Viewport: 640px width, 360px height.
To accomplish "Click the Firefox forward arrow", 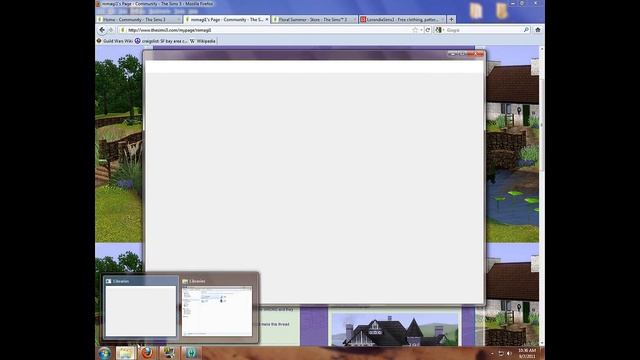I will (111, 30).
